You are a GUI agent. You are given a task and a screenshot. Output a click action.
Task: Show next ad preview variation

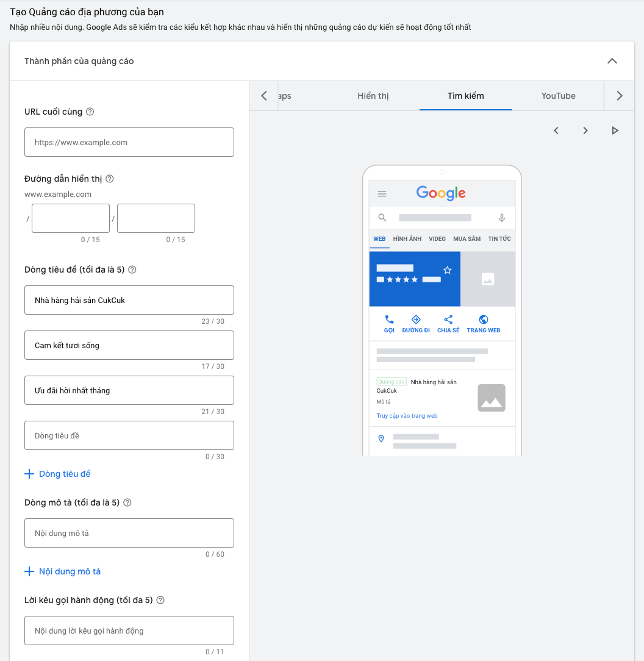[585, 130]
